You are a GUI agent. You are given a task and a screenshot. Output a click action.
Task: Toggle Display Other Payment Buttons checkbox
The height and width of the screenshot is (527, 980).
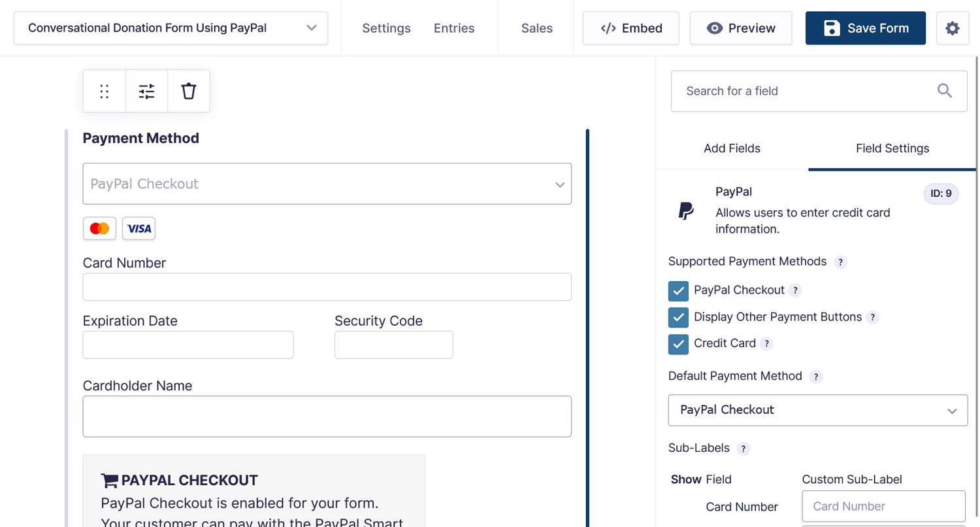(678, 317)
